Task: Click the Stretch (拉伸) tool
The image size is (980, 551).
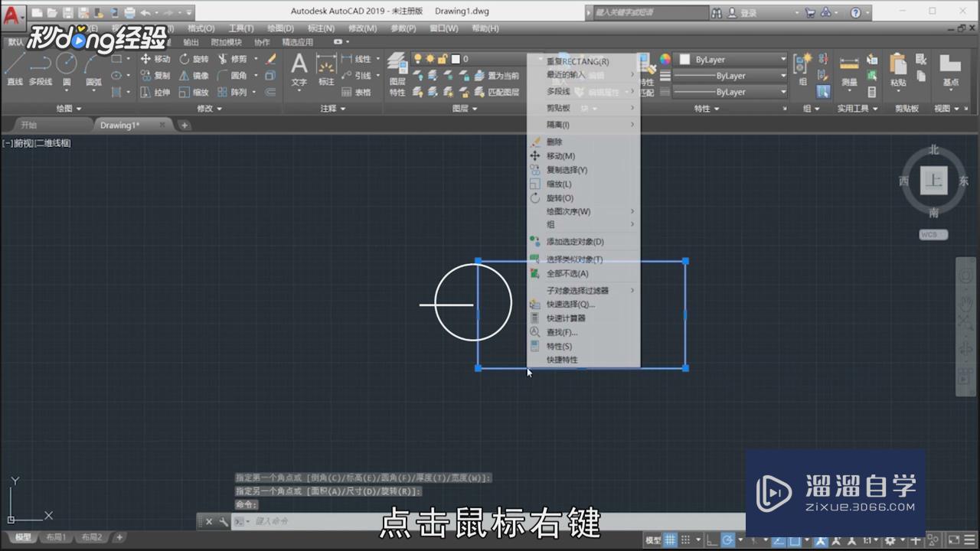Action: (155, 92)
